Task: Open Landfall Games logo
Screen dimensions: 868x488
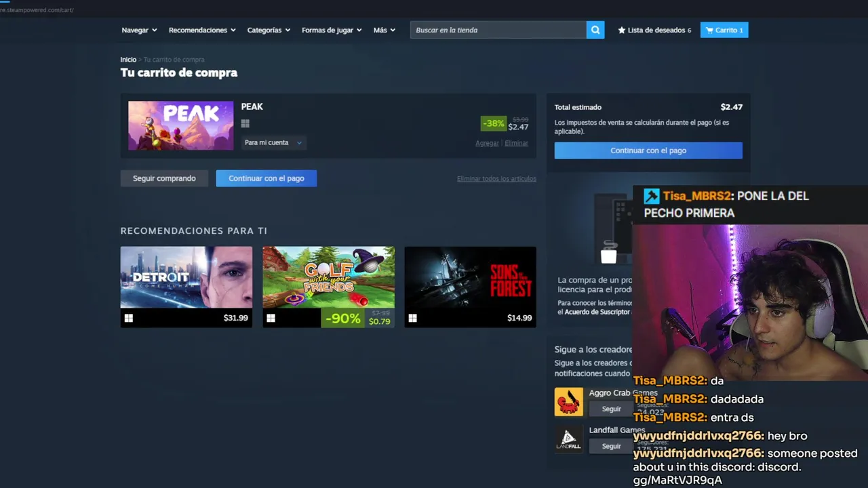Action: [x=568, y=439]
